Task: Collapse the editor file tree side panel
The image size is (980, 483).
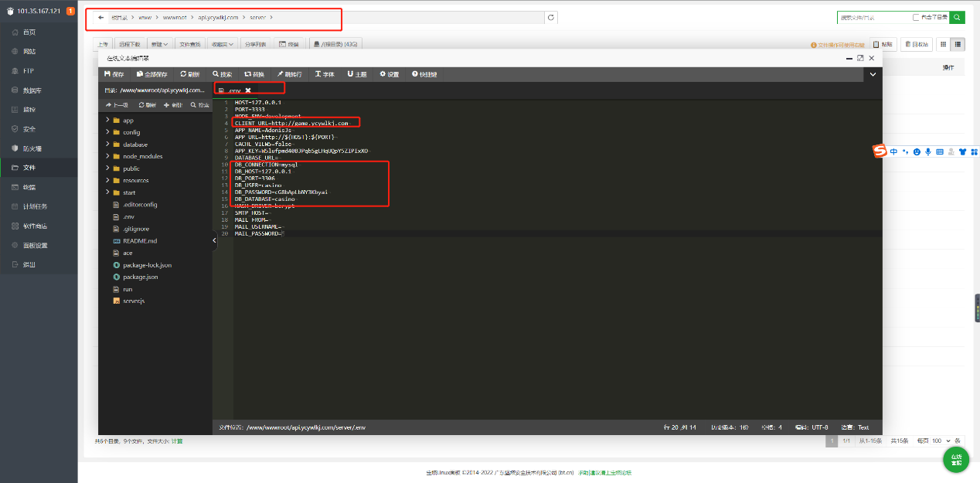Action: 215,241
